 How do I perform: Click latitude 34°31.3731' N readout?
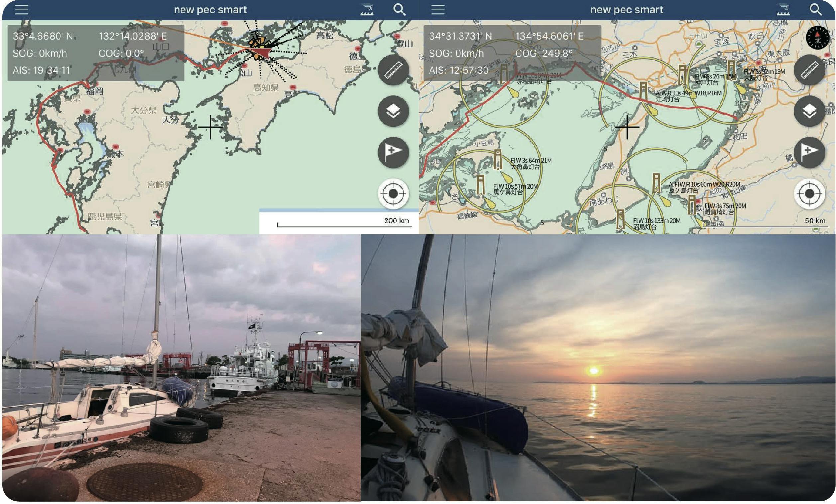(460, 36)
